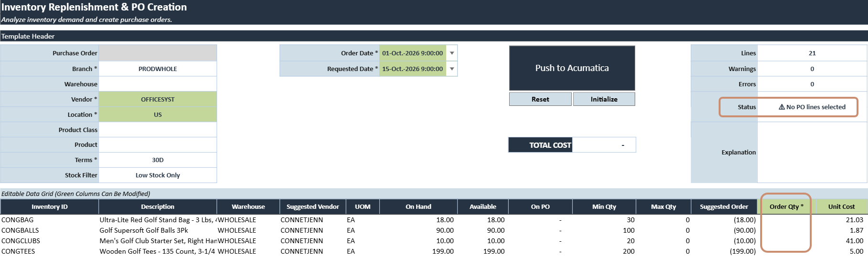Click the Order Qty cell for CONGBAG
The width and height of the screenshot is (868, 257).
pyautogui.click(x=786, y=220)
